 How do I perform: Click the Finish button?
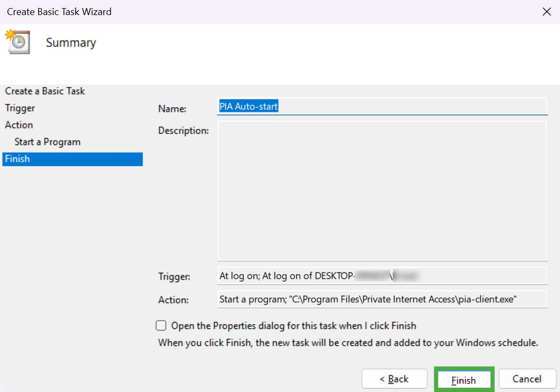coord(464,380)
